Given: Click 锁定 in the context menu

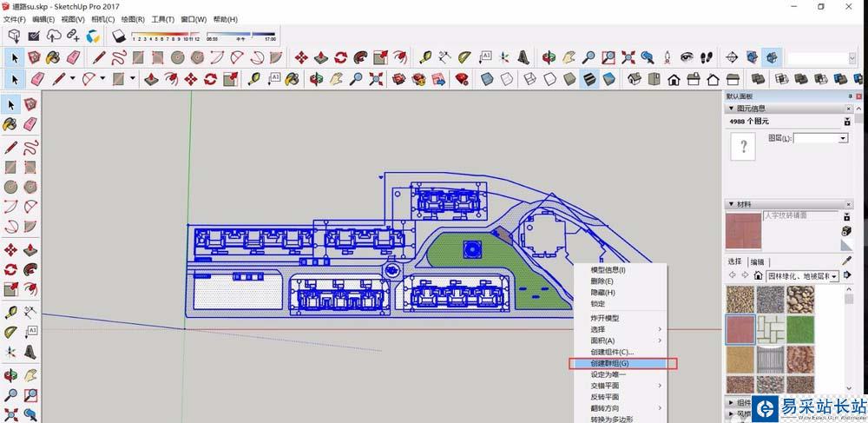Looking at the screenshot, I should pos(598,304).
